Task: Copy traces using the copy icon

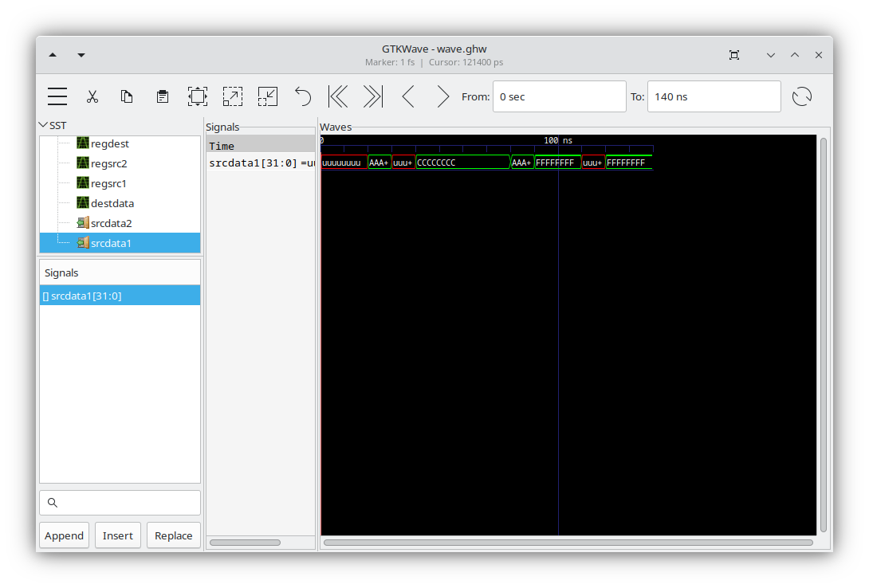Action: [x=127, y=96]
